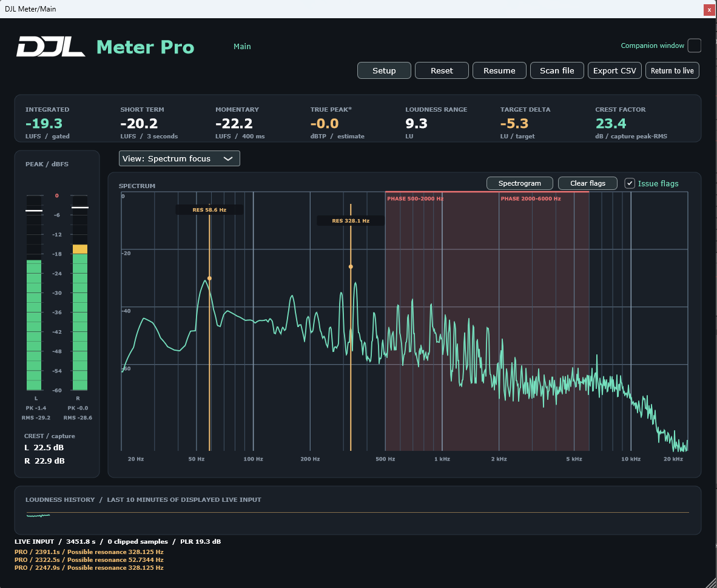Click the Crest Factor value 23.4
The height and width of the screenshot is (588, 717).
click(x=611, y=124)
